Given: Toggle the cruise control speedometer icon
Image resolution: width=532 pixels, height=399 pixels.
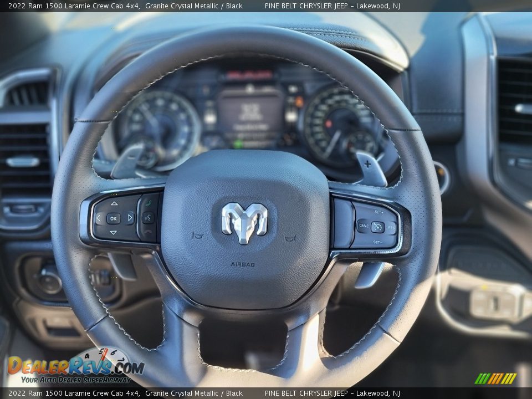Looking at the screenshot, I should [x=377, y=227].
